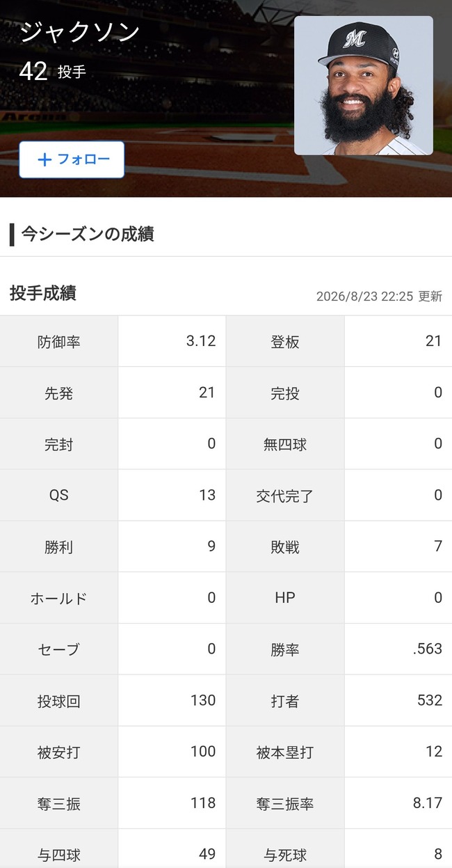Select the 防御率 stat label cell
Screen dimensions: 452x868
59,341
